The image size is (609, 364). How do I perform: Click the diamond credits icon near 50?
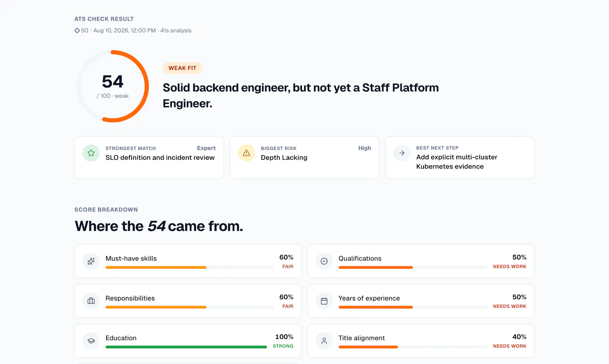click(x=77, y=30)
